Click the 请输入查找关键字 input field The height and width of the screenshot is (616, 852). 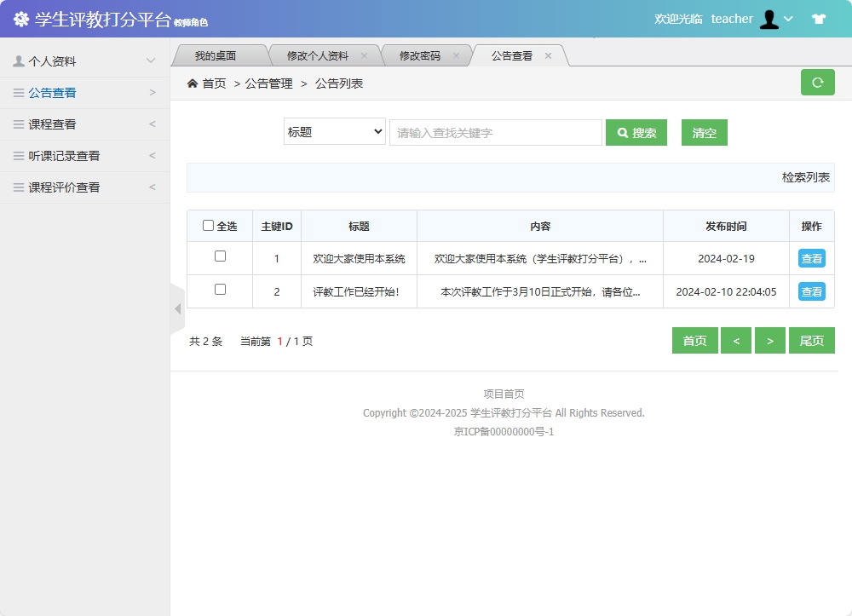pyautogui.click(x=495, y=132)
